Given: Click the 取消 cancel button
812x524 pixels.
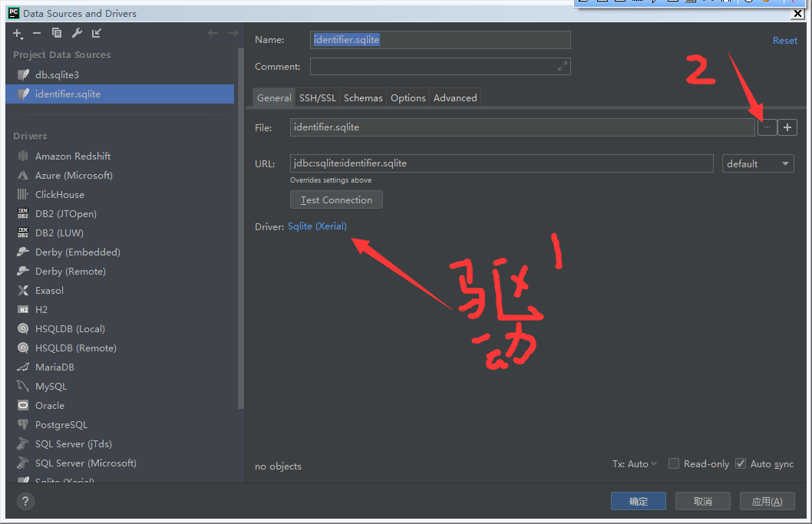Looking at the screenshot, I should (703, 501).
